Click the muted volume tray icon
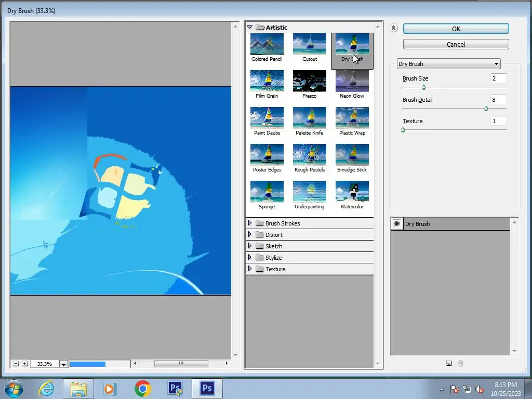532x399 pixels. [480, 389]
